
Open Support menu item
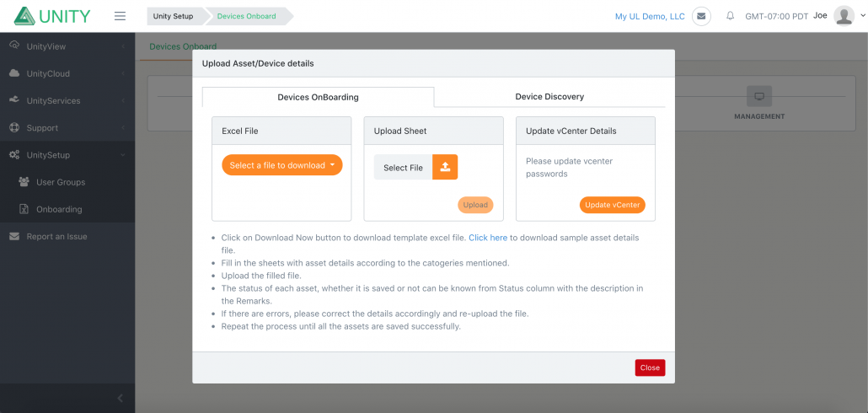[x=67, y=128]
